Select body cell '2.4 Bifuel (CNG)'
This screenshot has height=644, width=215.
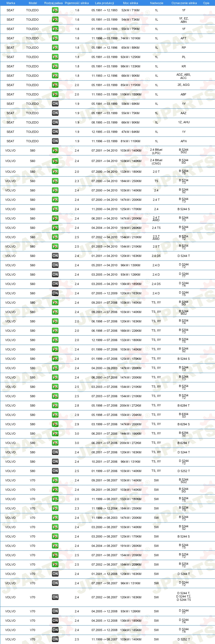pyautogui.click(x=156, y=162)
